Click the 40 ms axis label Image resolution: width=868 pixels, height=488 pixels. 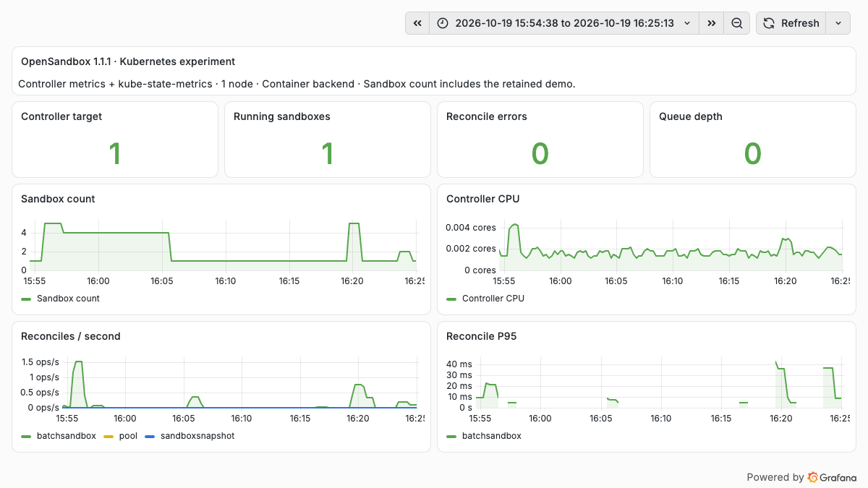pos(459,364)
